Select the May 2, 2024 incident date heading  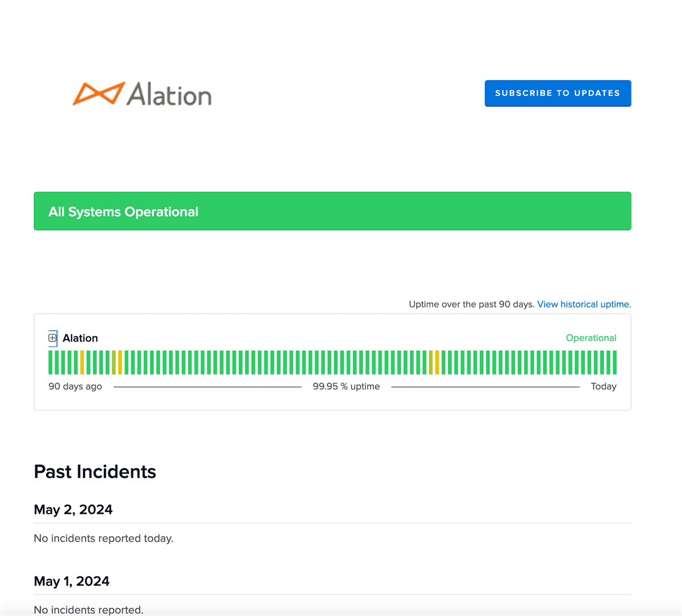(73, 509)
